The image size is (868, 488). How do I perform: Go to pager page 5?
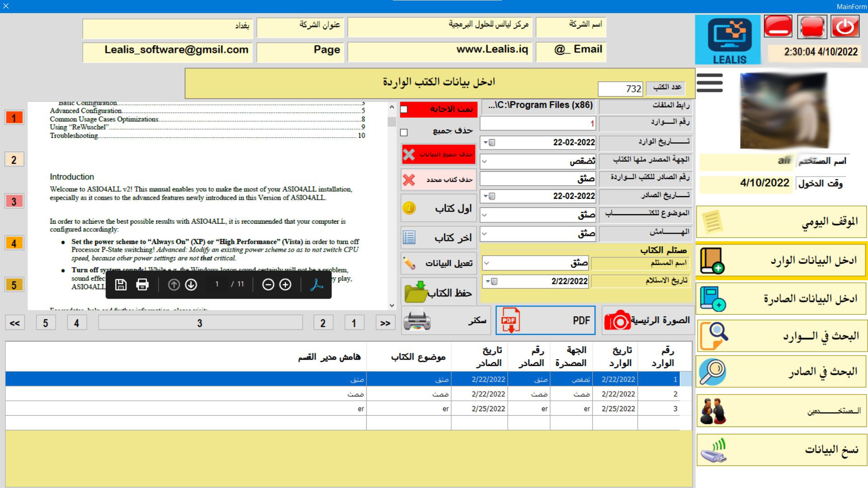46,323
